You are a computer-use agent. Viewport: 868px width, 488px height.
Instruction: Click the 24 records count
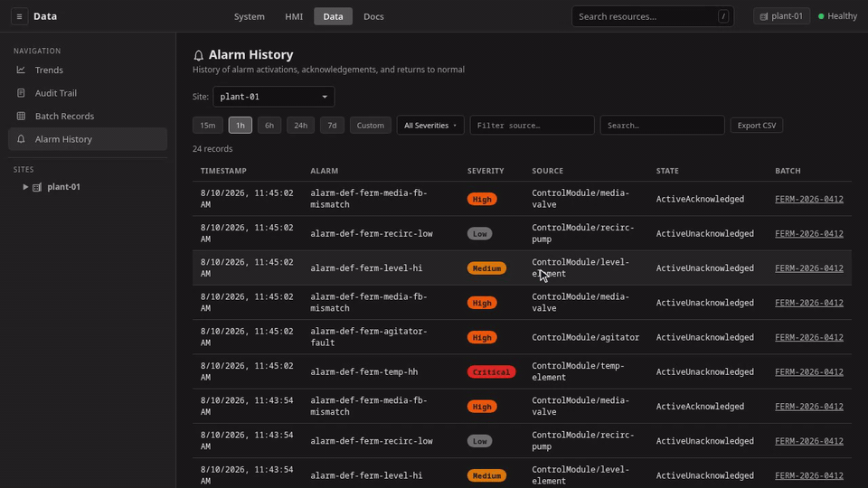(212, 149)
